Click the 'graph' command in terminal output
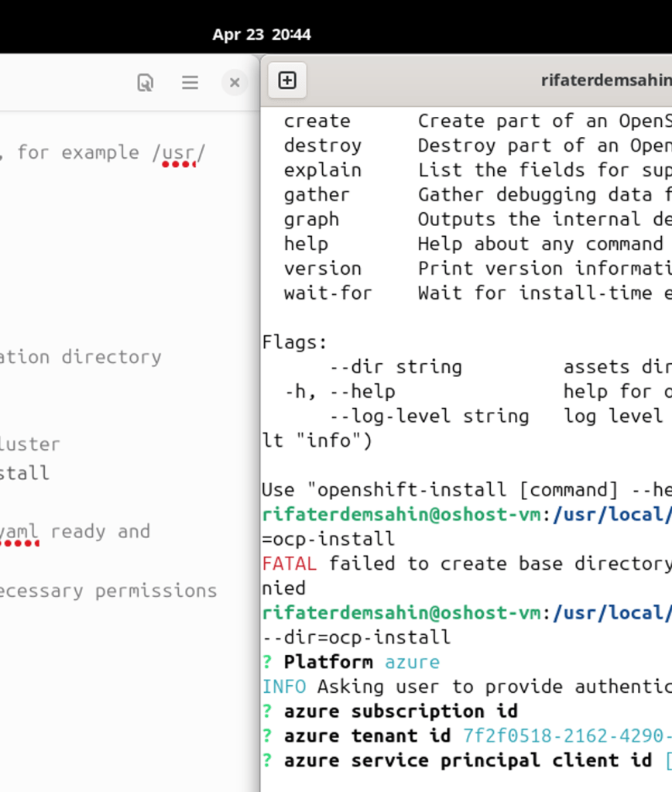Viewport: 672px width, 792px height. [x=311, y=219]
